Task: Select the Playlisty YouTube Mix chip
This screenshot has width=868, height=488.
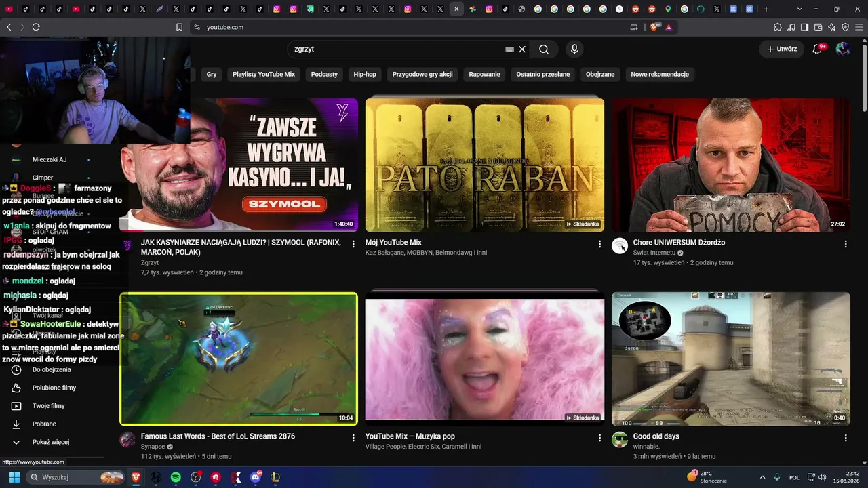Action: tap(264, 74)
